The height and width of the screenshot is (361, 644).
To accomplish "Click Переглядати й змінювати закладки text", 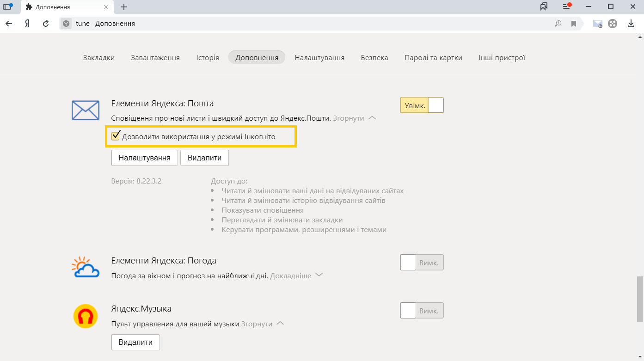I will click(x=282, y=220).
